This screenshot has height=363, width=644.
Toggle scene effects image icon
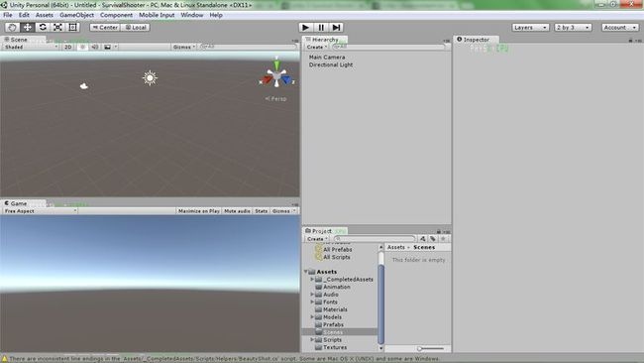pos(107,47)
